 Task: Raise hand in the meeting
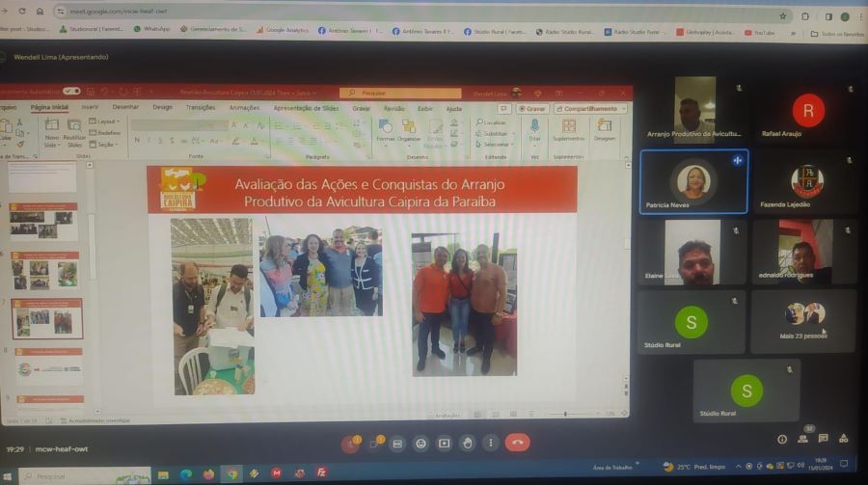click(468, 443)
